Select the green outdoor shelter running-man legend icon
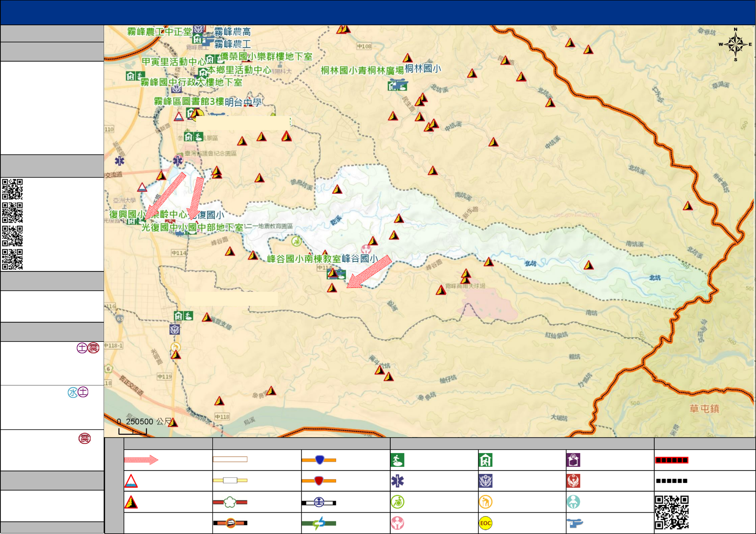The width and height of the screenshot is (756, 534). point(397,460)
